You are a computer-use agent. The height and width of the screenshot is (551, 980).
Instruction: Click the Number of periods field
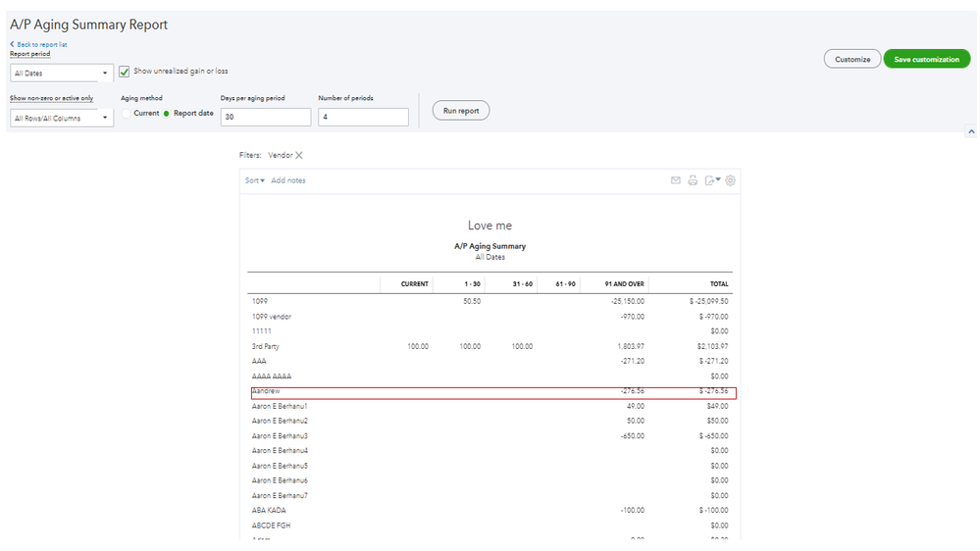click(363, 117)
